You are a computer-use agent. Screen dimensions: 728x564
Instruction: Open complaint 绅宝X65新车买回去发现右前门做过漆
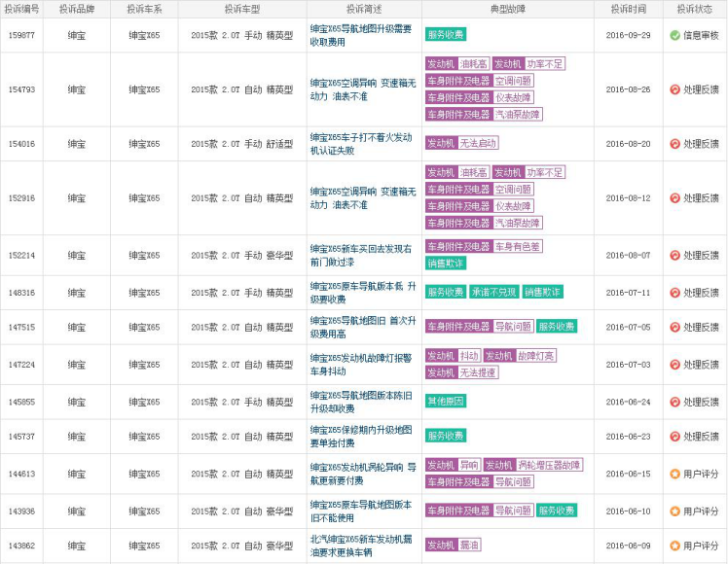tap(361, 255)
